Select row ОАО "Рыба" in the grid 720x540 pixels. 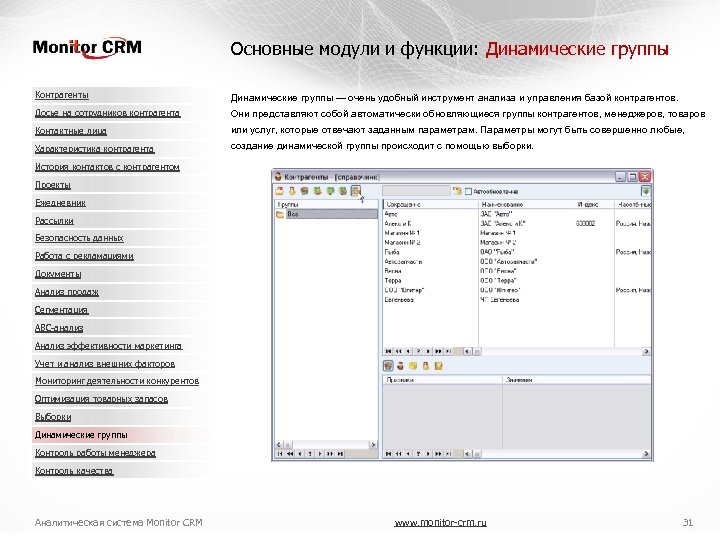click(517, 252)
